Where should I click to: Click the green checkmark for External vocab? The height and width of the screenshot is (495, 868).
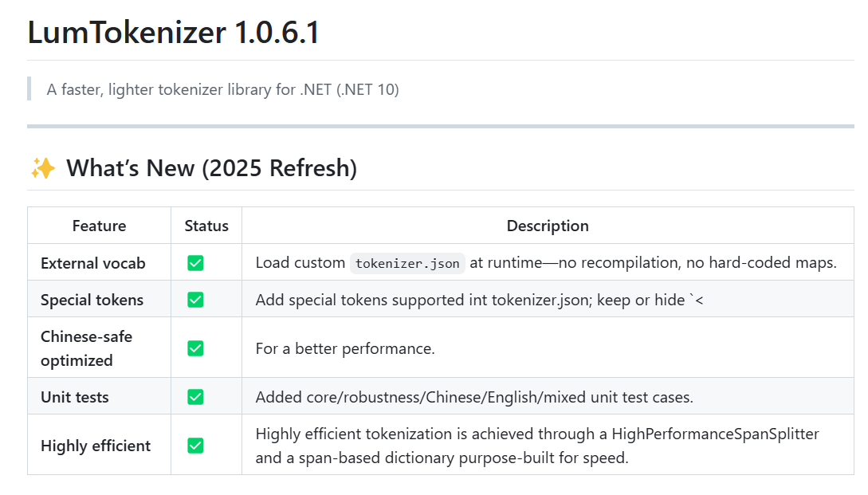click(195, 263)
